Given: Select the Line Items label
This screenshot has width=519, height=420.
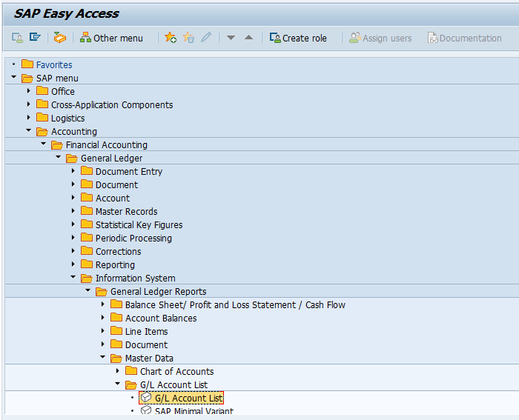Looking at the screenshot, I should coord(146,331).
